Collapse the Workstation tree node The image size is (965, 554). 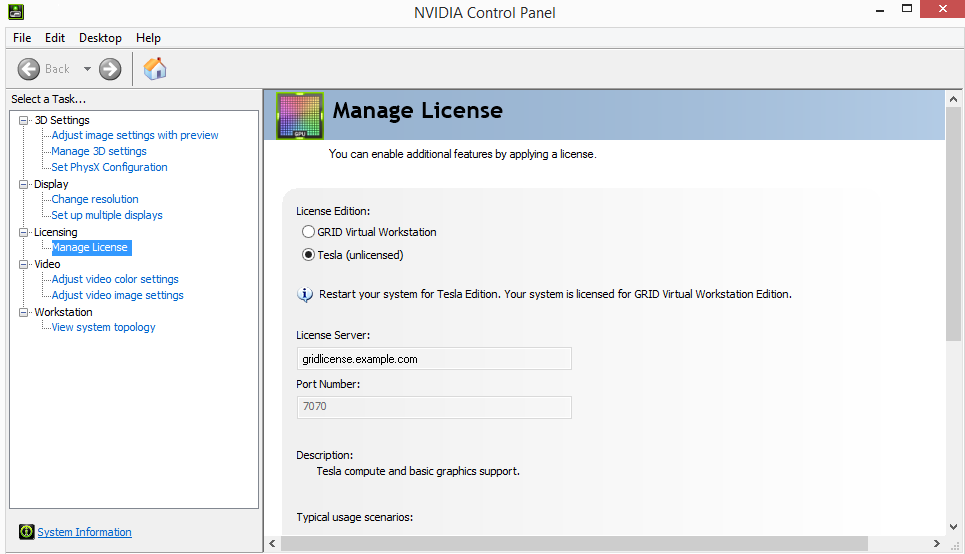click(23, 312)
